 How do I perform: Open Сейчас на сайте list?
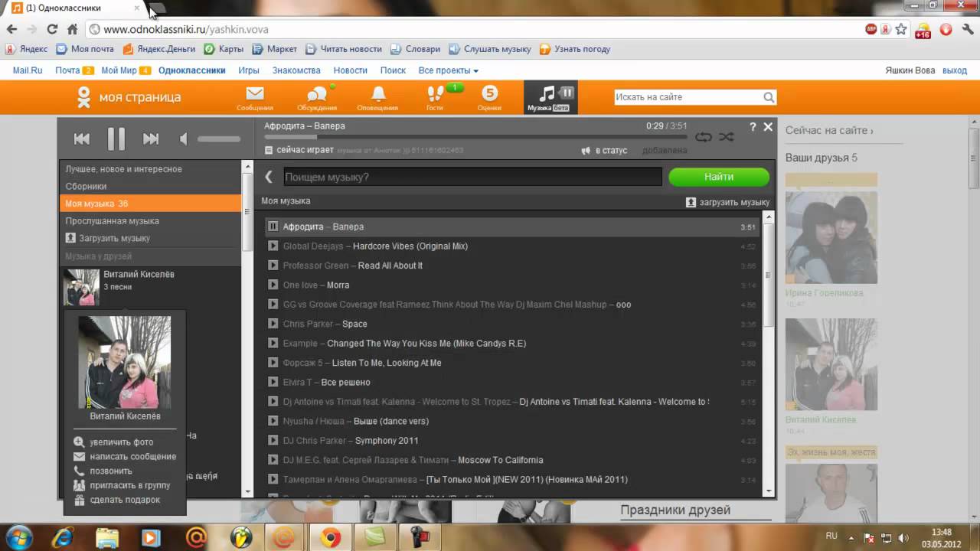click(x=829, y=131)
